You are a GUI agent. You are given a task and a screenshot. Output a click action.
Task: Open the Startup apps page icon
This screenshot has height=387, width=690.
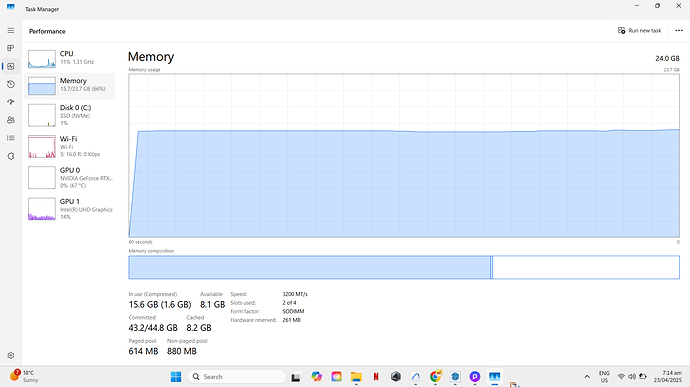(11, 102)
